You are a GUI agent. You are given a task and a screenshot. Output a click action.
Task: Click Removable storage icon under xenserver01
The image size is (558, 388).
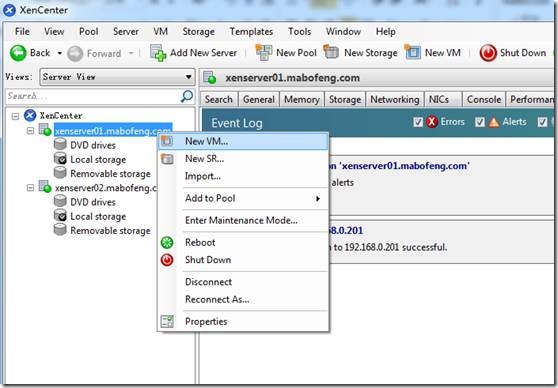[x=60, y=173]
